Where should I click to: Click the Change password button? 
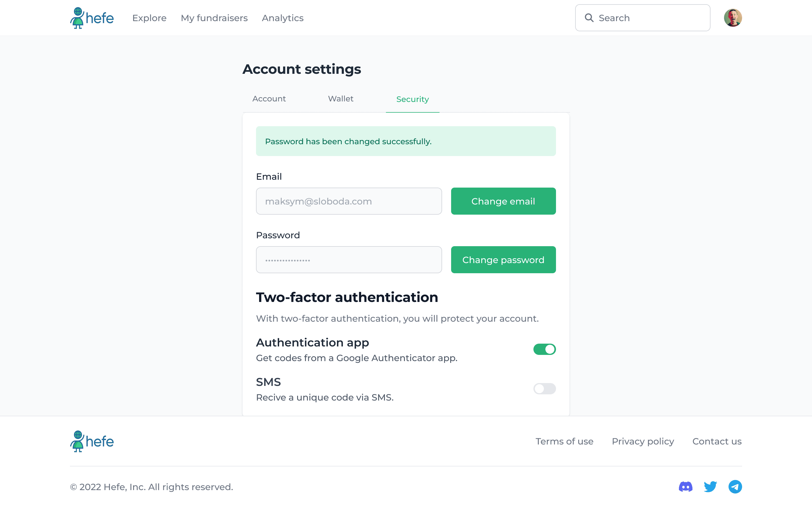(503, 260)
